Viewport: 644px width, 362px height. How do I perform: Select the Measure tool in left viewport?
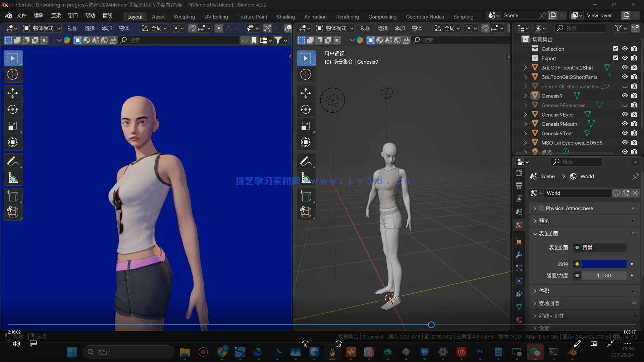(13, 178)
